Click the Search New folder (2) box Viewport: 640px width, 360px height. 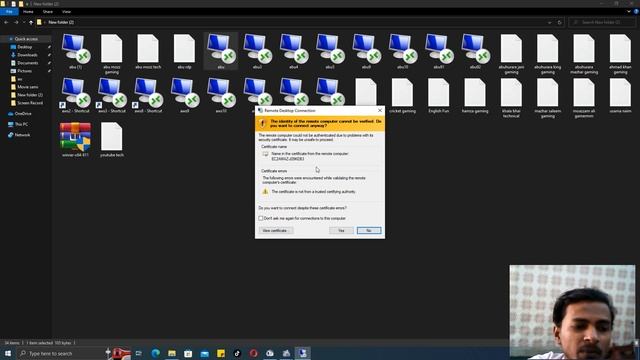[601, 22]
